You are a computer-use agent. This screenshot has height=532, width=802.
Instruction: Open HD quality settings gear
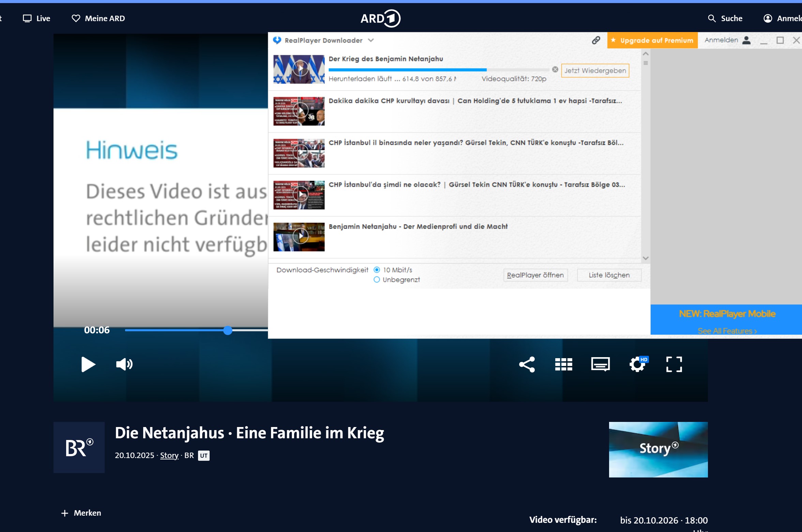coord(637,364)
